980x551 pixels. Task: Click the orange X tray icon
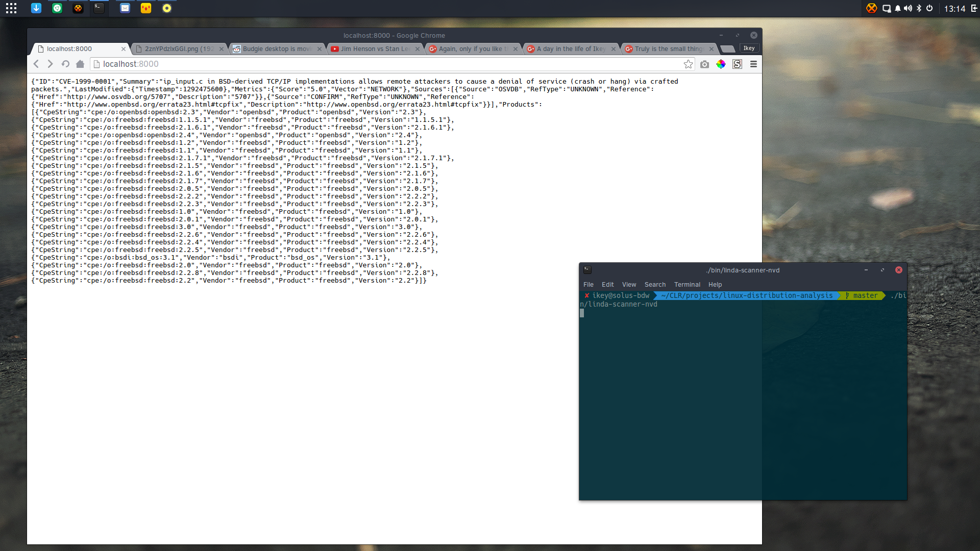(871, 8)
